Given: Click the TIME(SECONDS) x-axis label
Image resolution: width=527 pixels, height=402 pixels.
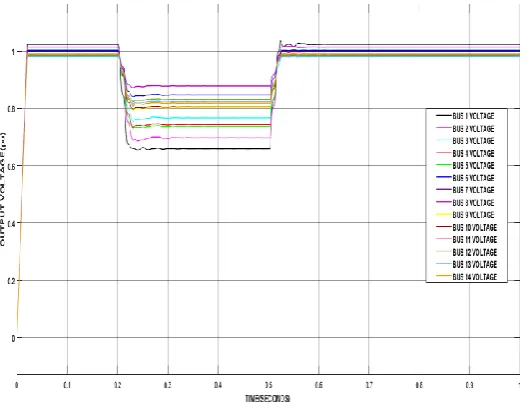Looking at the screenshot, I should click(268, 398).
